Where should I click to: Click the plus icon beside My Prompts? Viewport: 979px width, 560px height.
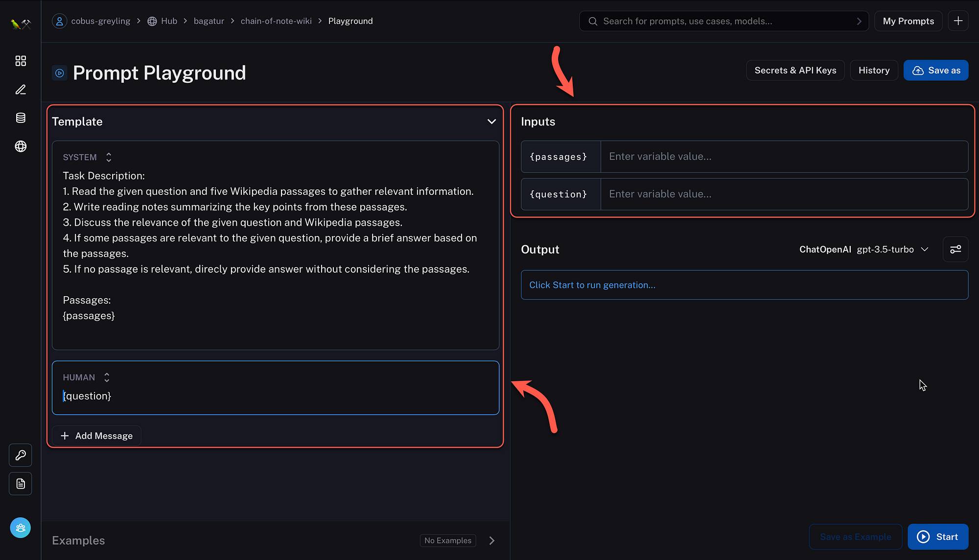coord(958,21)
